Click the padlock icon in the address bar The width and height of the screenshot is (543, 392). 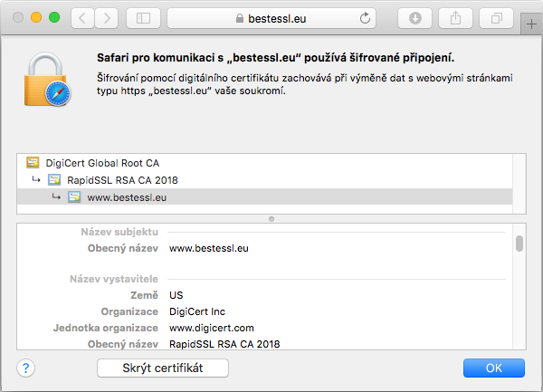pos(239,18)
